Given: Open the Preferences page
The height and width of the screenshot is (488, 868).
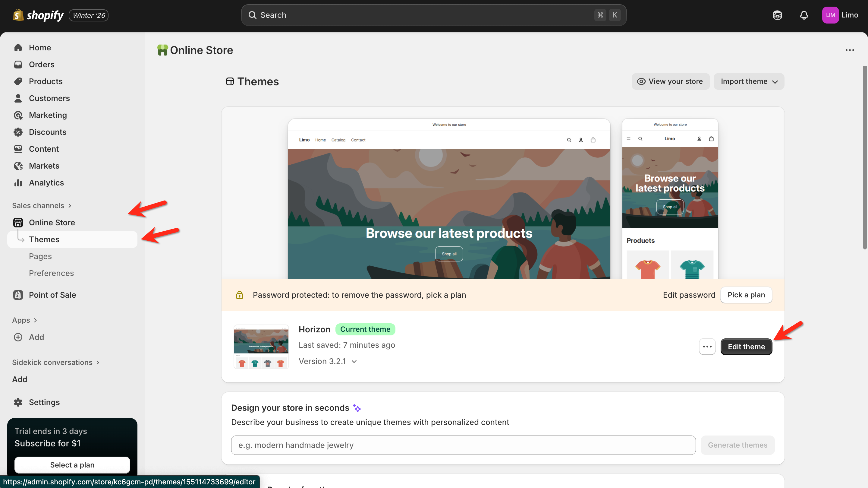Looking at the screenshot, I should (x=51, y=273).
